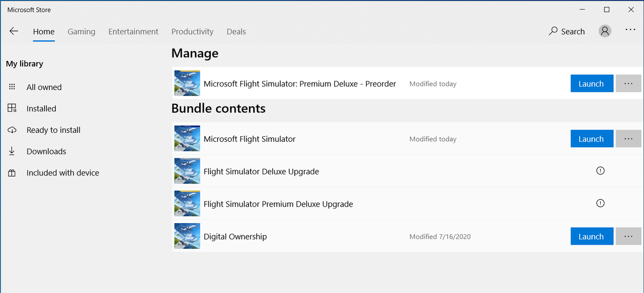Click Modified today in the Microsoft Flight Simulator row
The width and height of the screenshot is (644, 293).
tap(433, 139)
